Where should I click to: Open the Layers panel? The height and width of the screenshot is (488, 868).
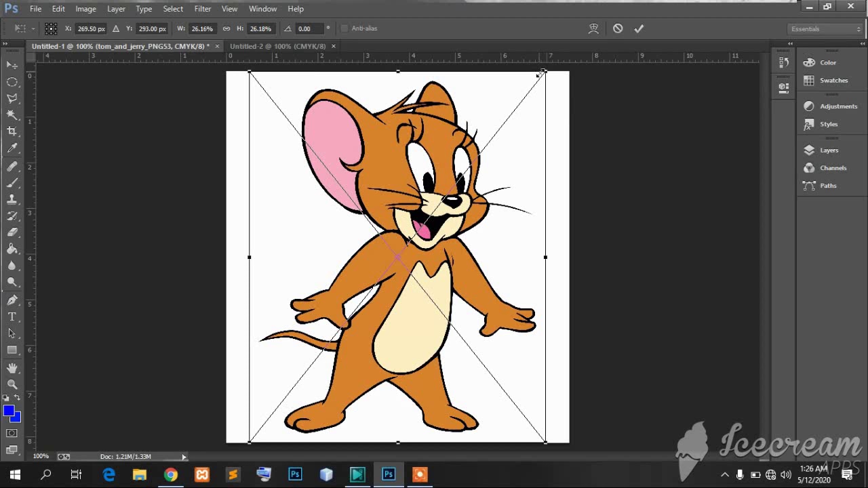click(x=829, y=150)
